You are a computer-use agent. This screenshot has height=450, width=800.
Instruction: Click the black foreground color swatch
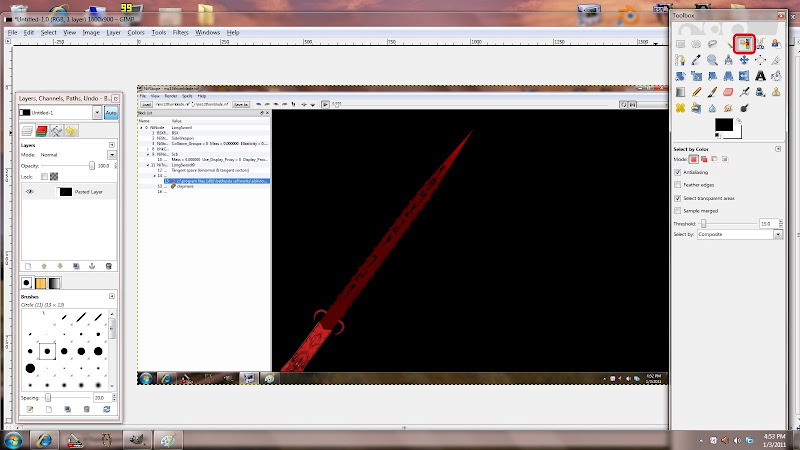pos(723,123)
